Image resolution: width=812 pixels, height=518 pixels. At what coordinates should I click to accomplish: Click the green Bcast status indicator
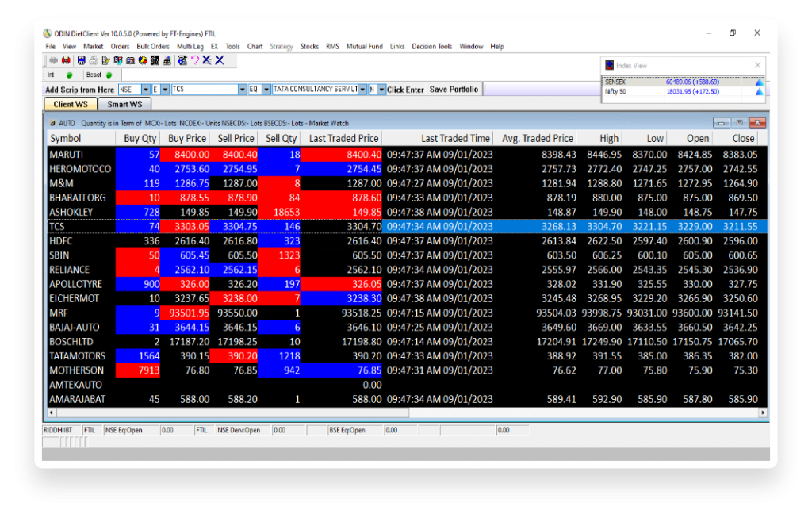coord(109,75)
